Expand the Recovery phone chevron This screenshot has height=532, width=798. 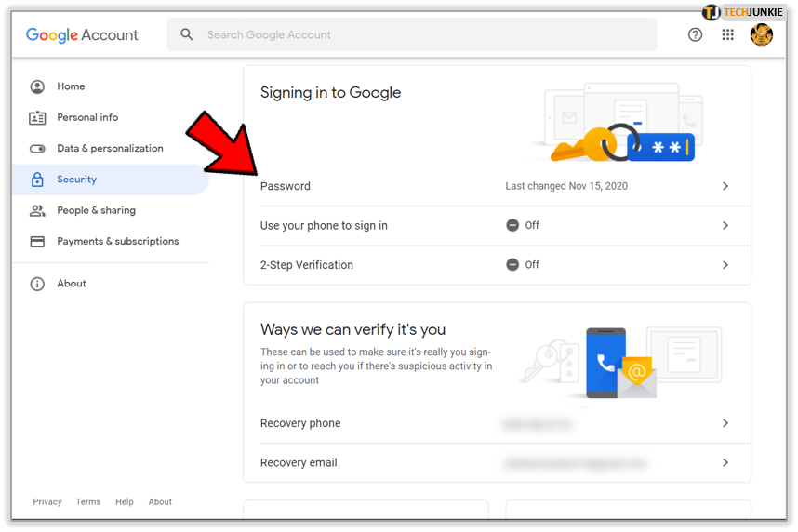[725, 423]
